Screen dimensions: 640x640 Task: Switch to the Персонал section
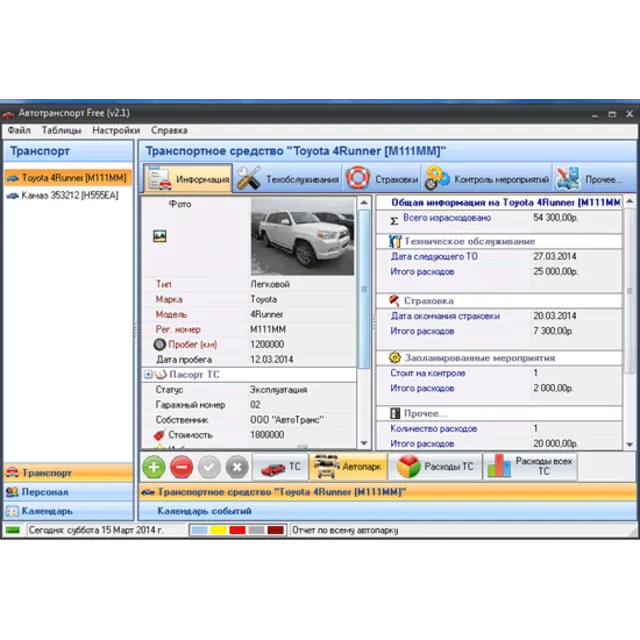click(x=68, y=492)
